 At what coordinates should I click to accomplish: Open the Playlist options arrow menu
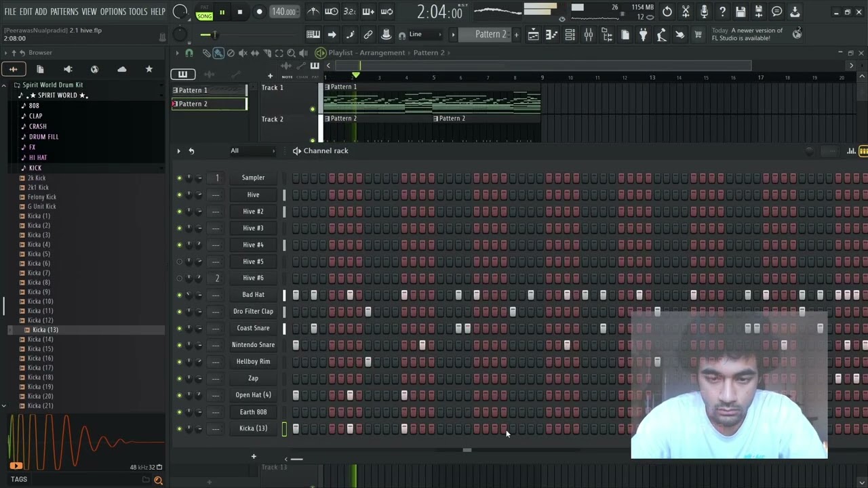click(x=178, y=53)
